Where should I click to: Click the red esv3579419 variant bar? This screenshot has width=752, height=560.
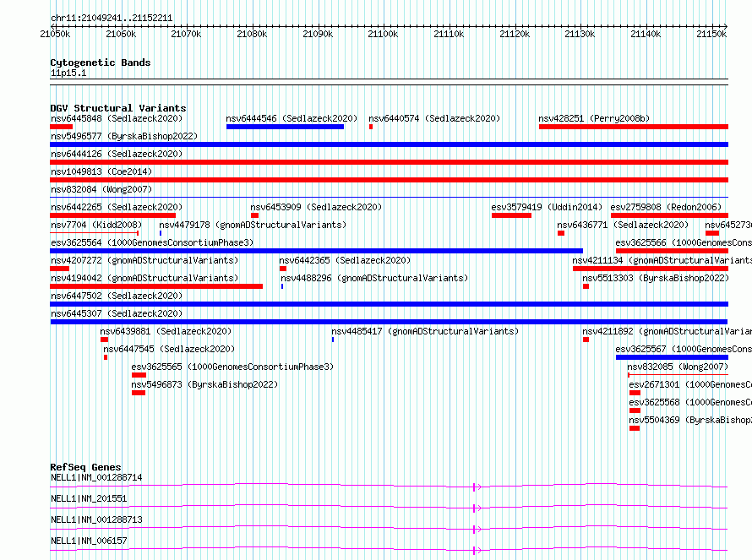(511, 215)
